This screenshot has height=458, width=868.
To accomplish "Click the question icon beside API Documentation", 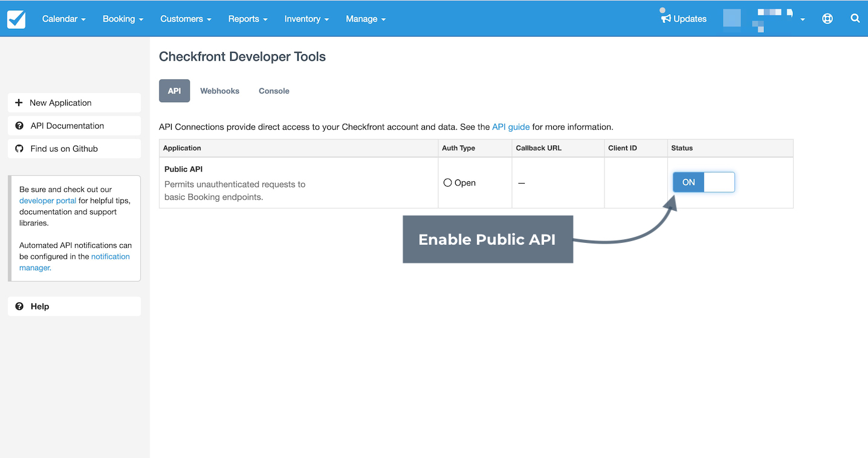I will (19, 126).
